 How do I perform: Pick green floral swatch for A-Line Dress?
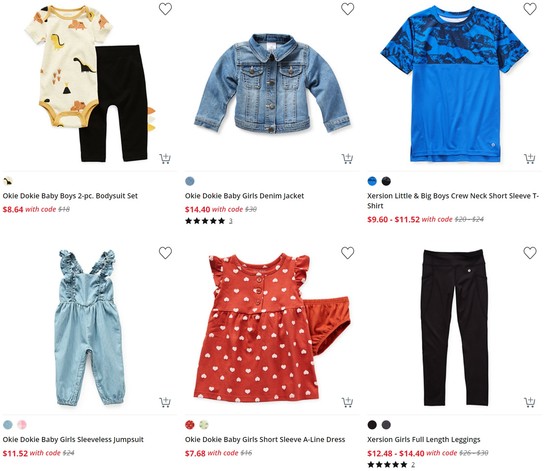click(204, 425)
